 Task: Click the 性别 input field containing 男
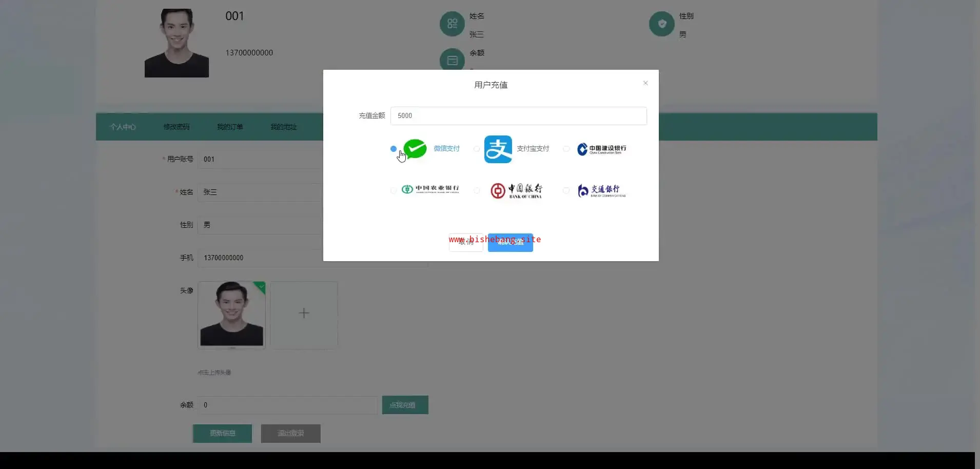[261, 225]
